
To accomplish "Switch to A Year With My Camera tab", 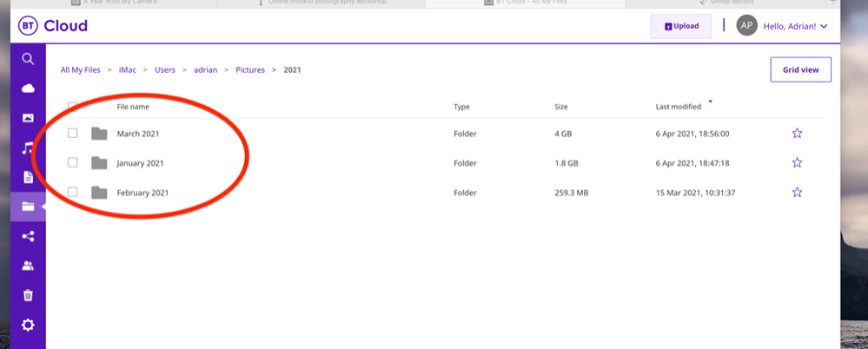I will [x=114, y=3].
